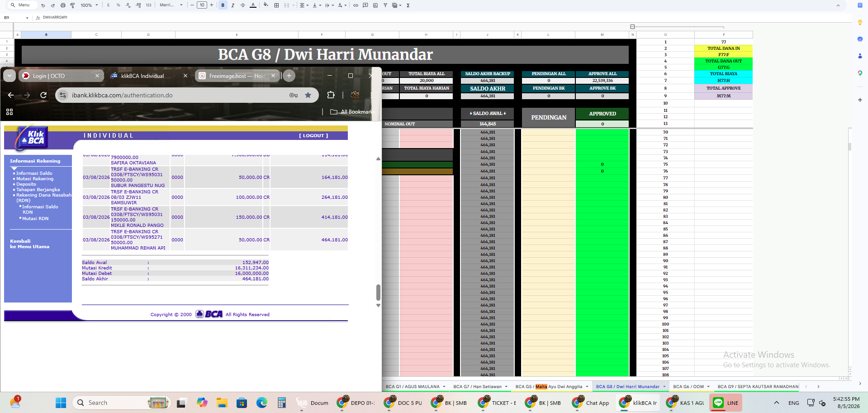The width and height of the screenshot is (868, 413).
Task: Undo the last spreadsheet action
Action: tap(43, 5)
